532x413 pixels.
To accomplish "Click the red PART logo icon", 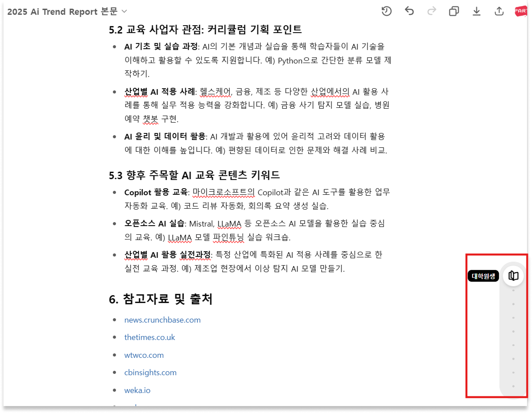I will tap(521, 11).
